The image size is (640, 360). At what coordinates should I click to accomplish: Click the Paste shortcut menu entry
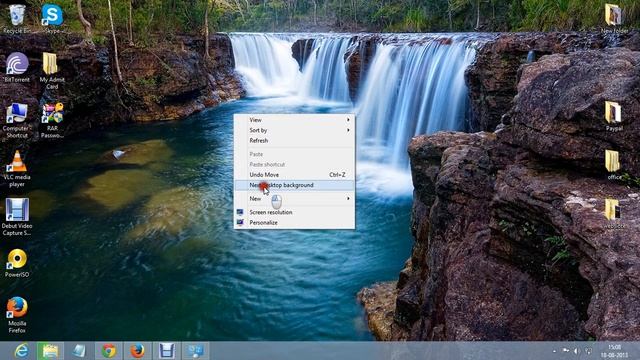point(294,164)
